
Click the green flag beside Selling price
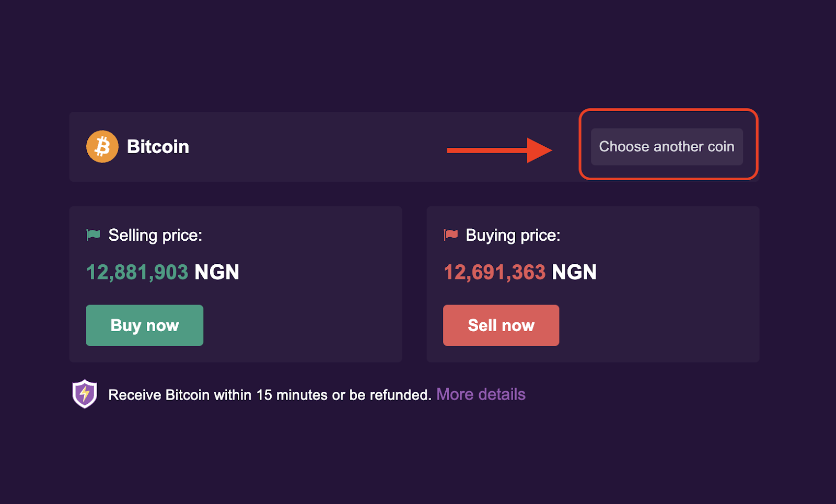pyautogui.click(x=94, y=235)
